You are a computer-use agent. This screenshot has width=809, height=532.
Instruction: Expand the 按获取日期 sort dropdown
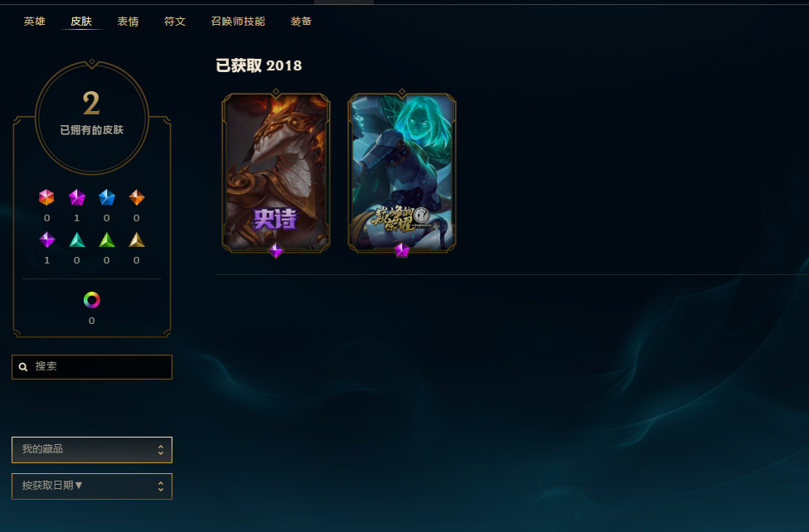[92, 486]
